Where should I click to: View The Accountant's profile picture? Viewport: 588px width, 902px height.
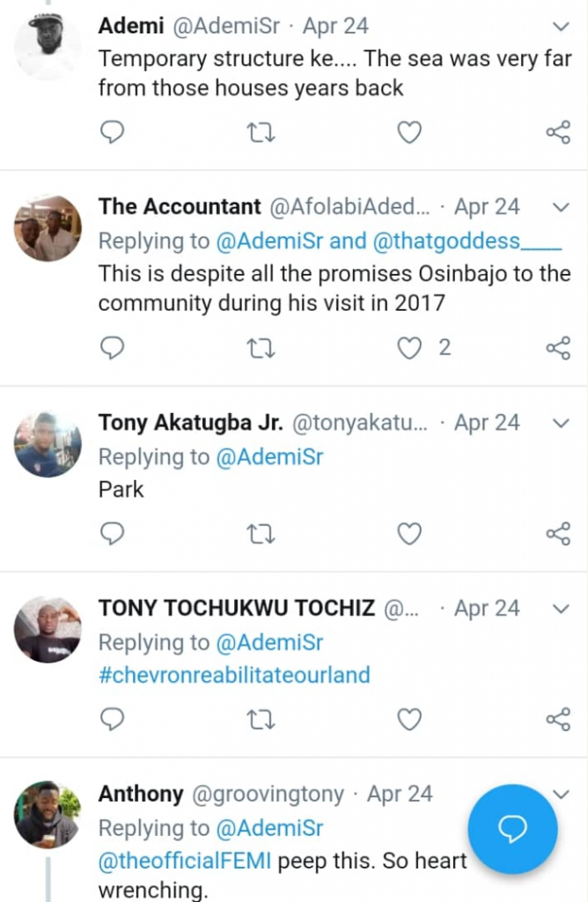click(48, 229)
